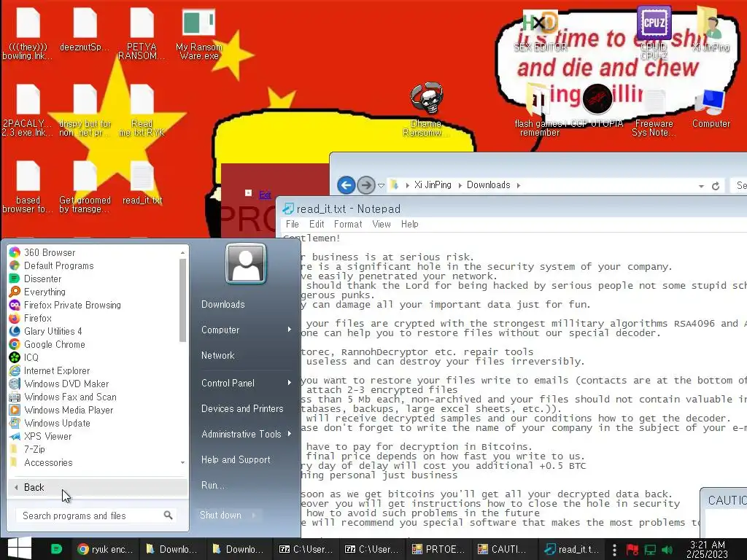Expand the breadcrumb arrow after Downloads
The image size is (747, 560).
(x=519, y=185)
